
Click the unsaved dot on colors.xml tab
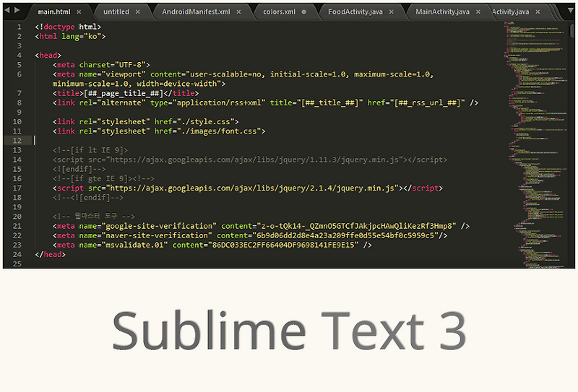coord(303,12)
